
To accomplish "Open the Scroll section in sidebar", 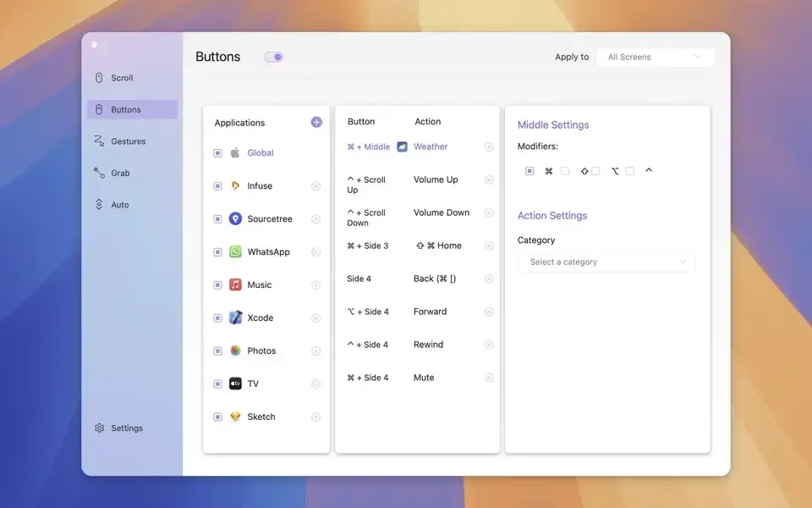I will coord(132,78).
